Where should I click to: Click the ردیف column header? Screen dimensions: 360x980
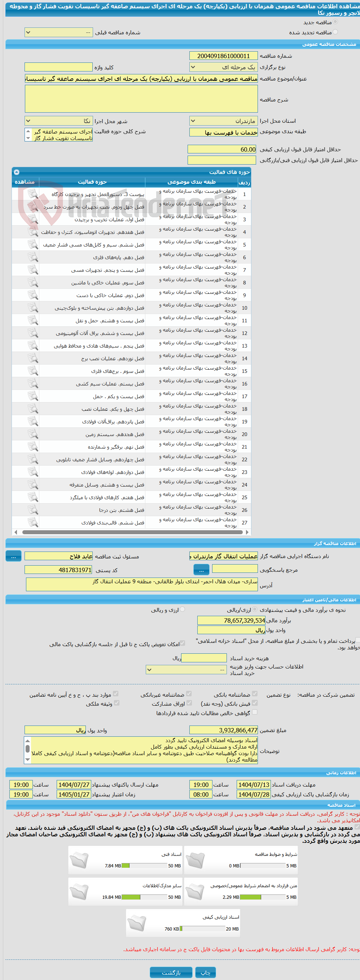point(245,182)
